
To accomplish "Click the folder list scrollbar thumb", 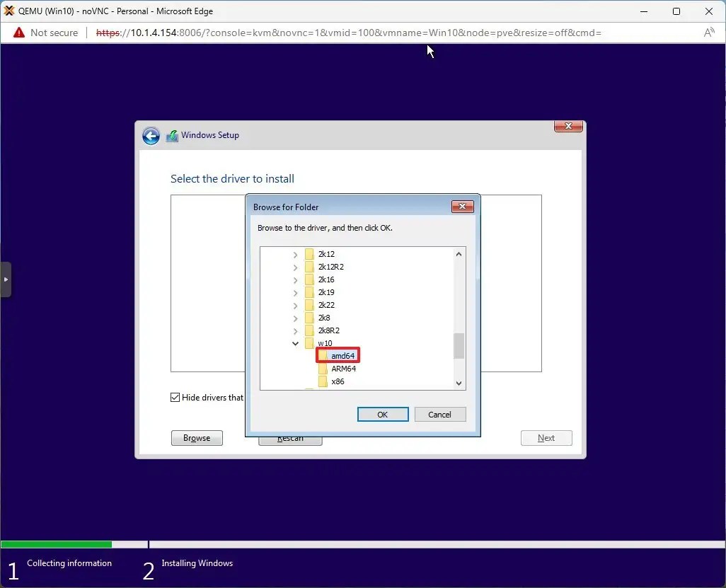I will click(x=459, y=347).
